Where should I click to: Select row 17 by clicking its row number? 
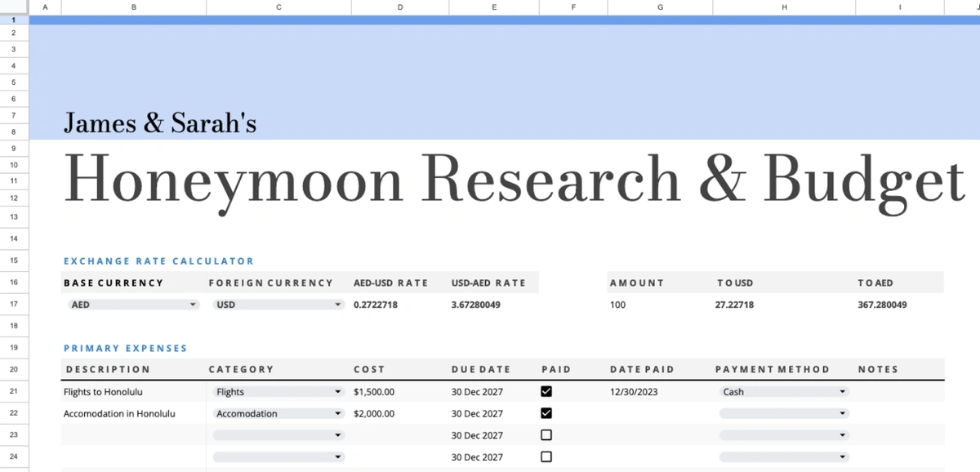(x=13, y=304)
